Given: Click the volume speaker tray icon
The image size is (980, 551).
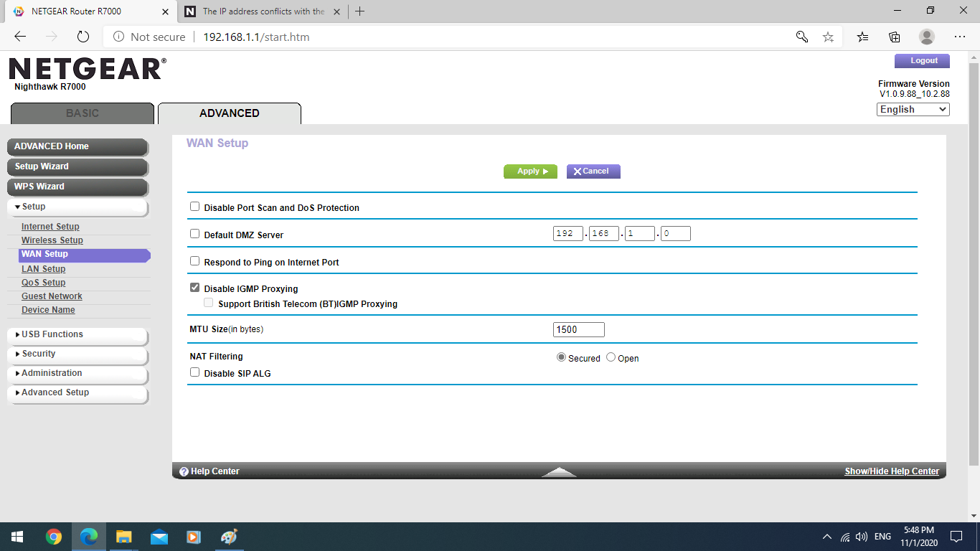Looking at the screenshot, I should [862, 536].
